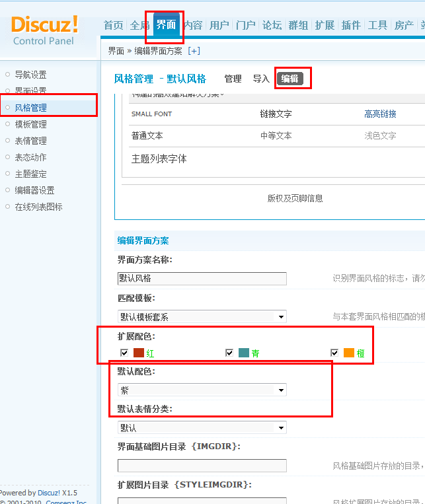Click the 链接文字 preview text
This screenshot has height=504, width=425.
(276, 114)
